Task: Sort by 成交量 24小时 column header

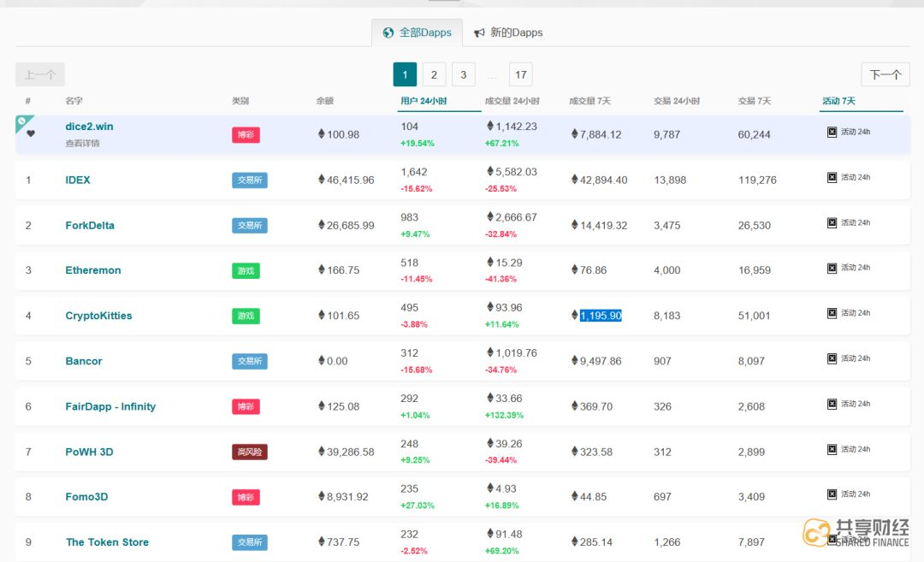Action: [512, 101]
